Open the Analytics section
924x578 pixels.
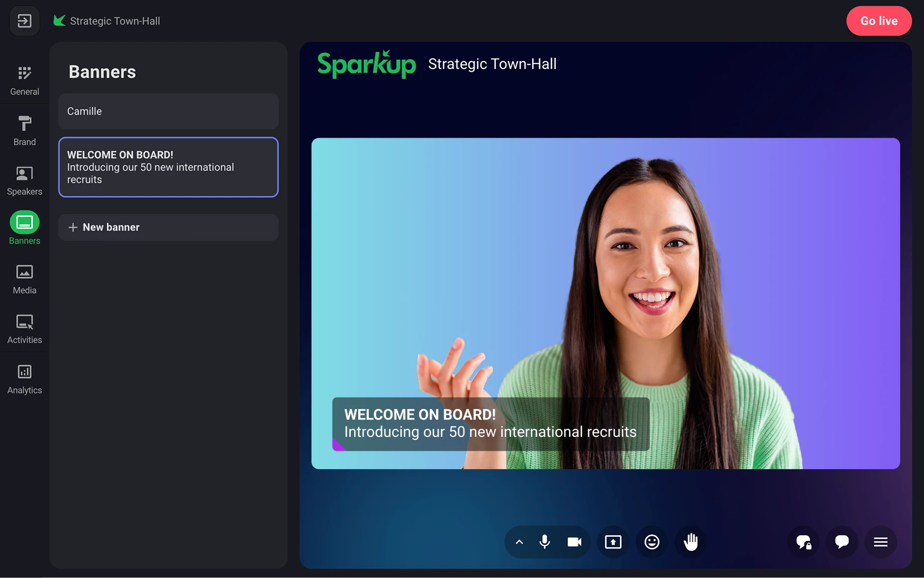click(24, 379)
